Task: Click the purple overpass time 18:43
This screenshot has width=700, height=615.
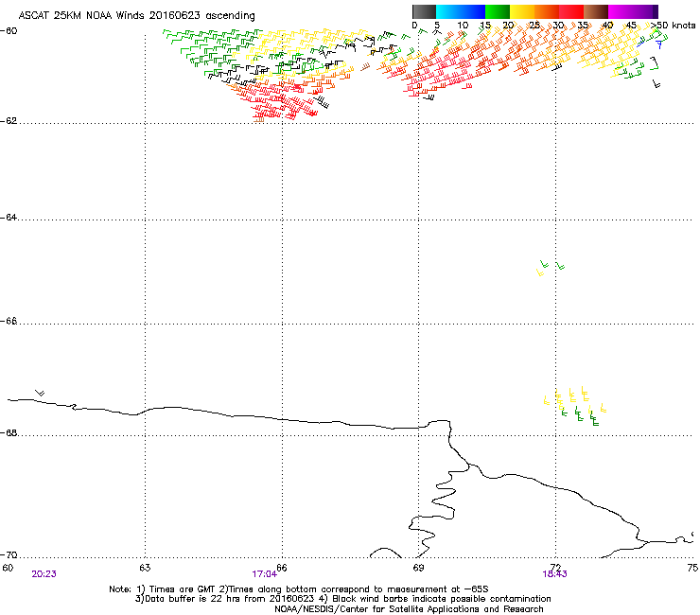Action: pos(554,574)
